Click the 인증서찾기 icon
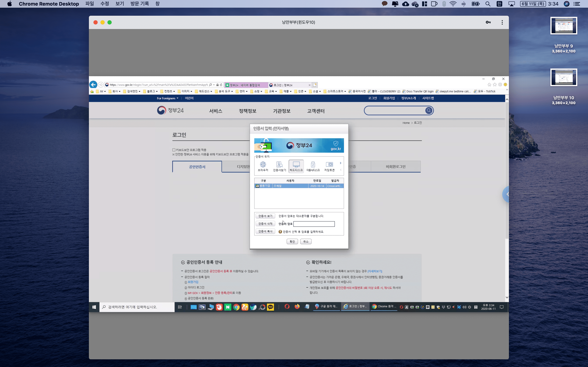 coord(279,166)
